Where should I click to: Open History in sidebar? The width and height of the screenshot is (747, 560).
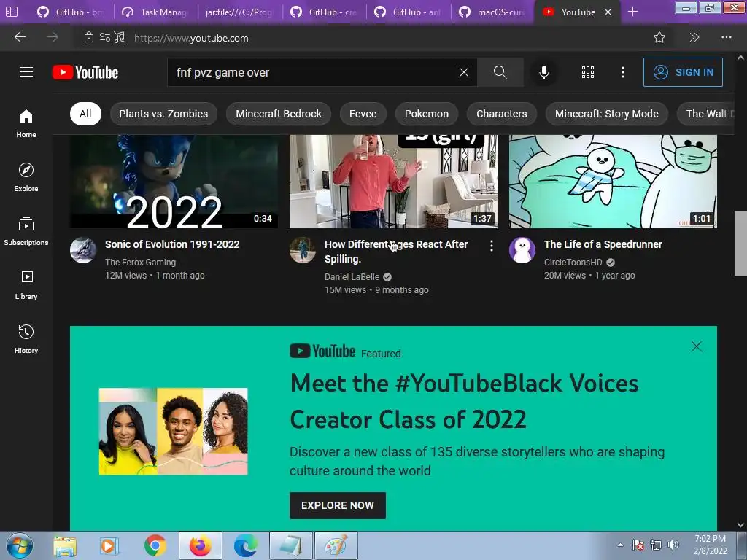pos(26,338)
